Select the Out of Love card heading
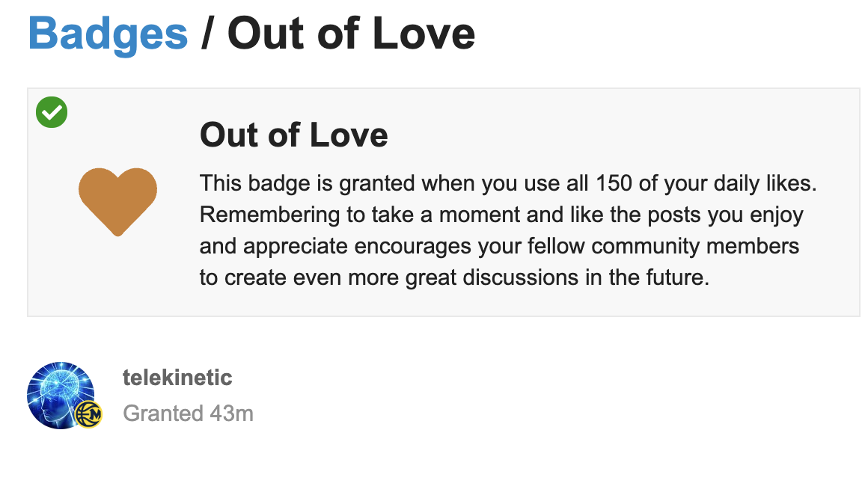The height and width of the screenshot is (501, 868). pyautogui.click(x=293, y=135)
